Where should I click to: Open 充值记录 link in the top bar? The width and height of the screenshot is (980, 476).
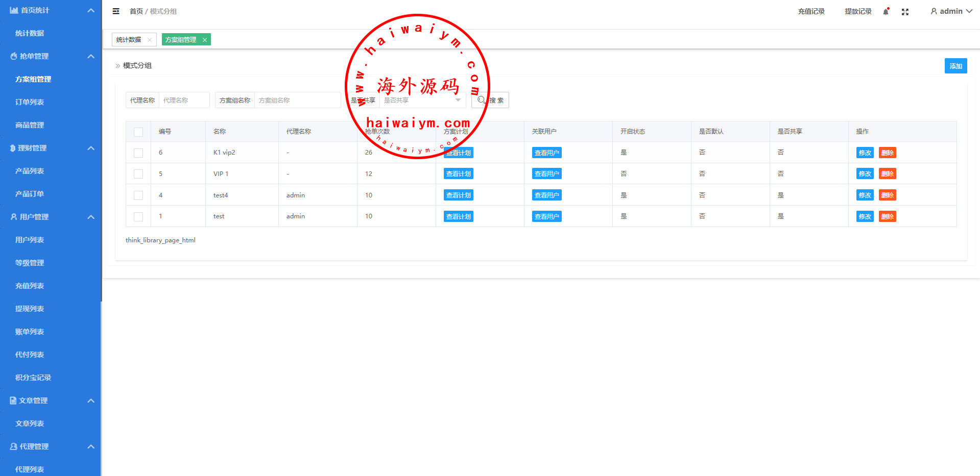[811, 11]
